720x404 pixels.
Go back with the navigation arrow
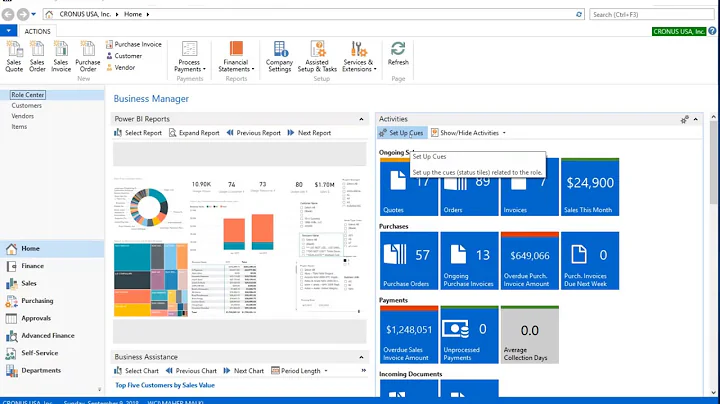(x=8, y=15)
